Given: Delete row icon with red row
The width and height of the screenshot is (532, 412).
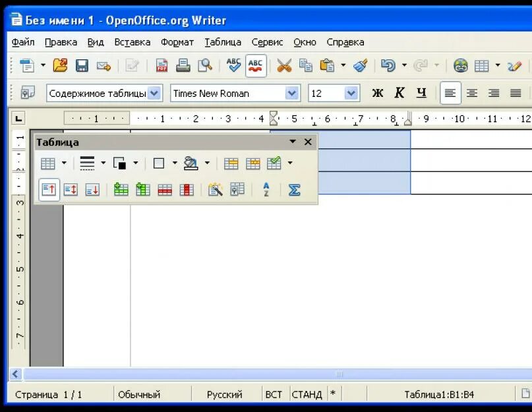Looking at the screenshot, I should tap(165, 189).
